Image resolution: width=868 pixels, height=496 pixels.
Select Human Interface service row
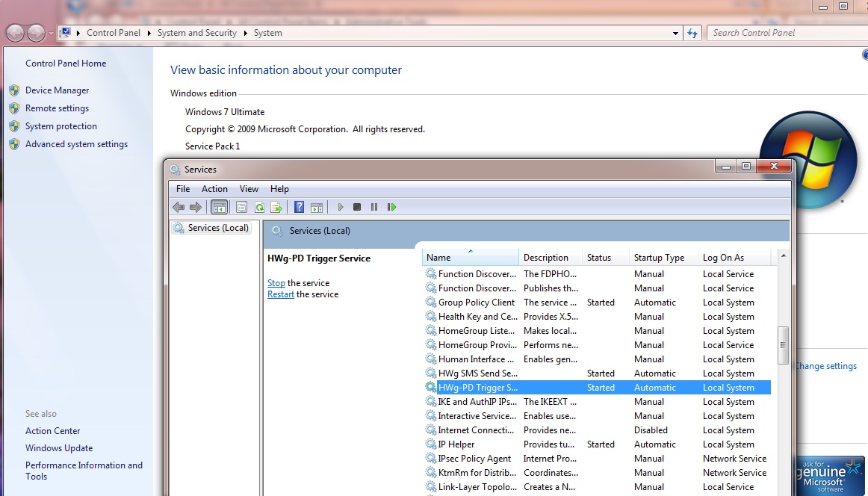click(597, 359)
